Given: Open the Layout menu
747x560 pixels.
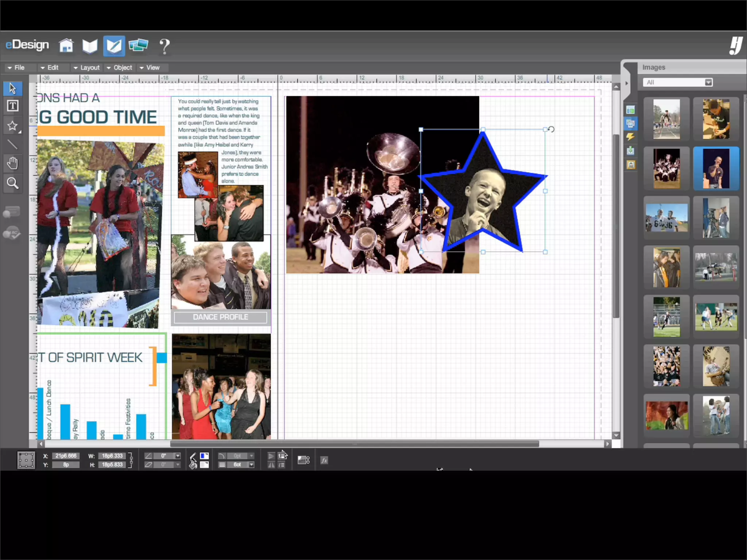Looking at the screenshot, I should pos(86,68).
